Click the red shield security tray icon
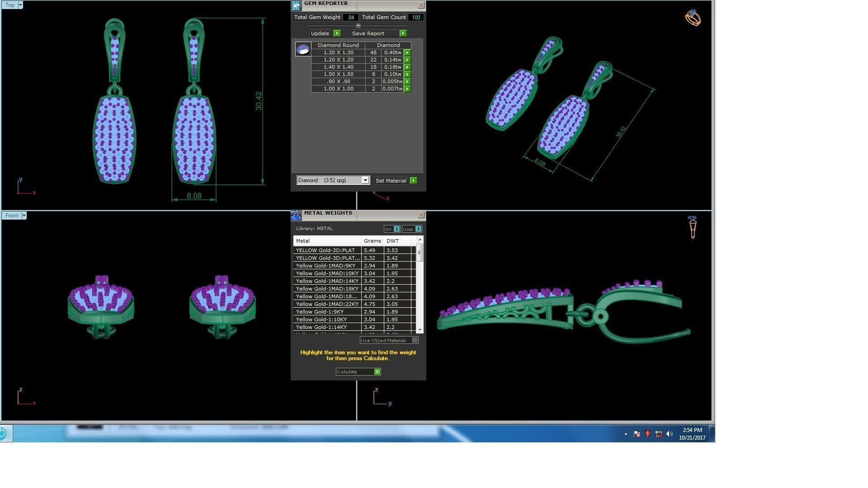This screenshot has width=868, height=488. click(x=648, y=434)
